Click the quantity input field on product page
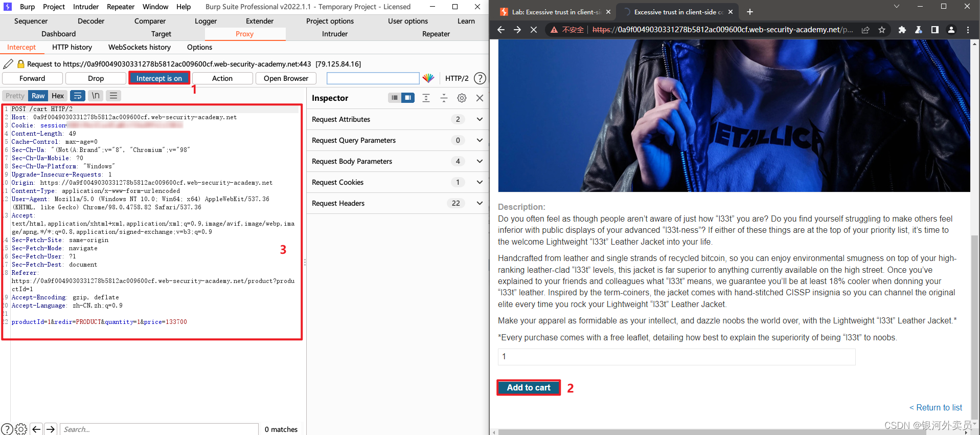Image resolution: width=980 pixels, height=435 pixels. tap(676, 357)
